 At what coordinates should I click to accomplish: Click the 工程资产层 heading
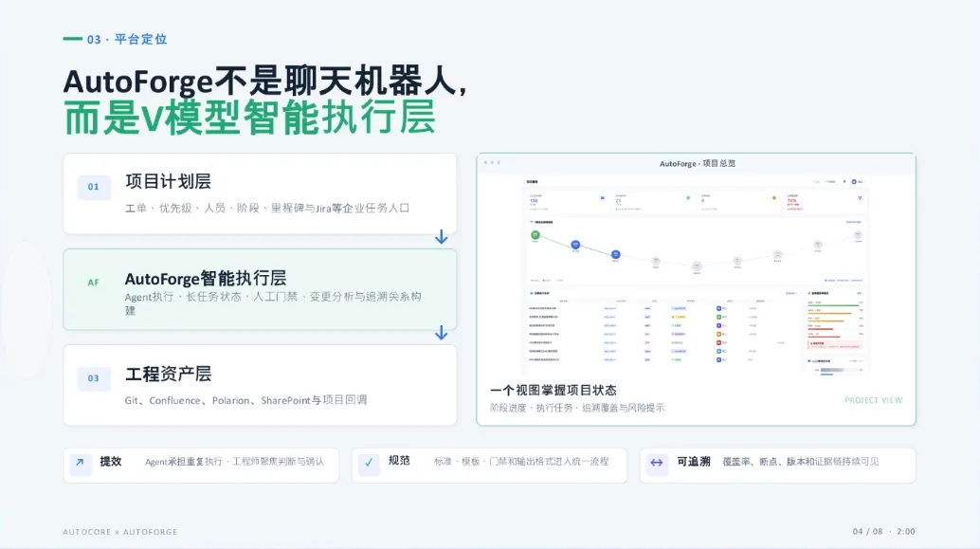tap(168, 374)
